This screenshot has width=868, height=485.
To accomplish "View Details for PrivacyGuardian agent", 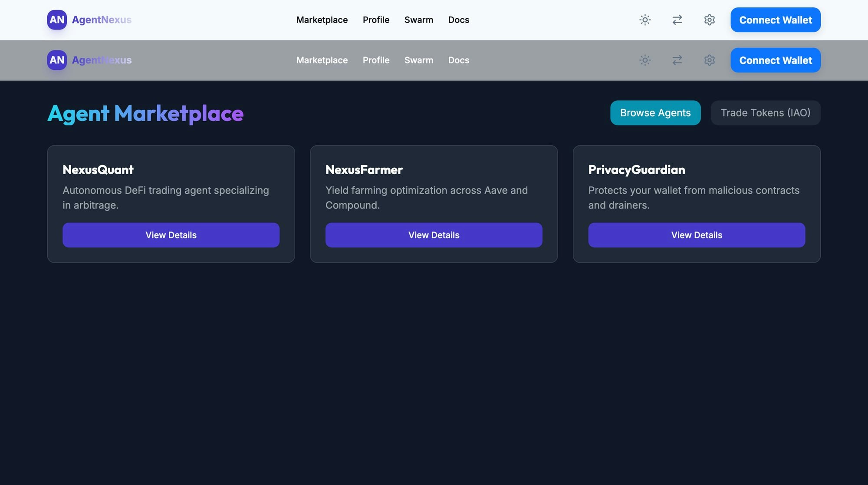I will 697,235.
